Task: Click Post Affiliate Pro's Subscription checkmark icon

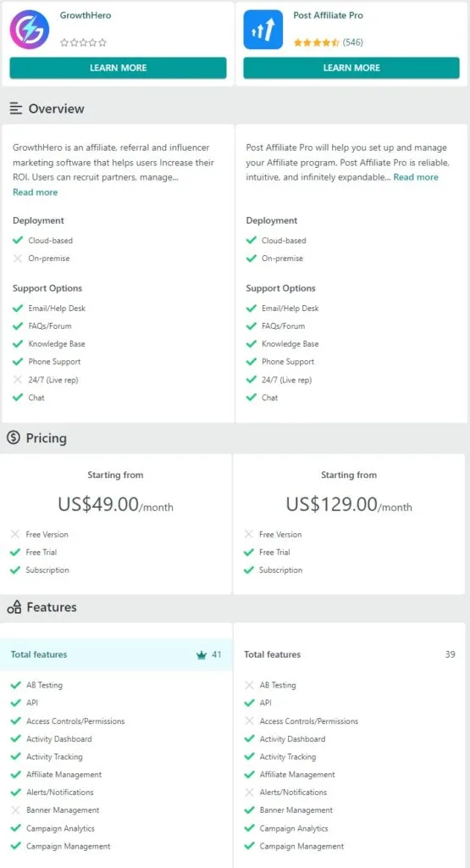Action: [249, 570]
